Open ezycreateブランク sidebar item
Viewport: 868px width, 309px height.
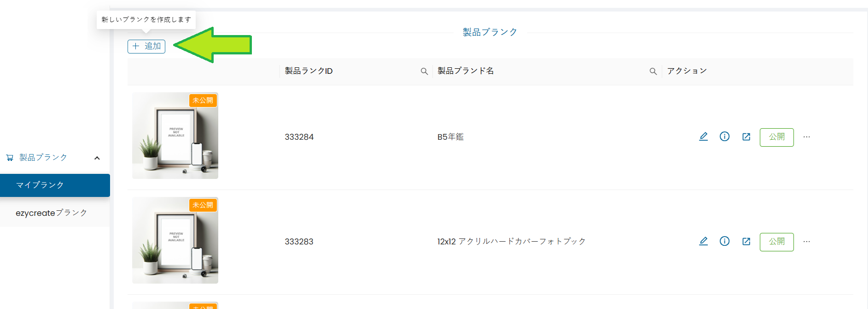[x=51, y=213]
